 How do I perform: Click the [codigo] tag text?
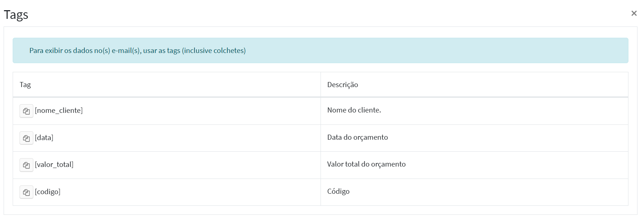(48, 192)
